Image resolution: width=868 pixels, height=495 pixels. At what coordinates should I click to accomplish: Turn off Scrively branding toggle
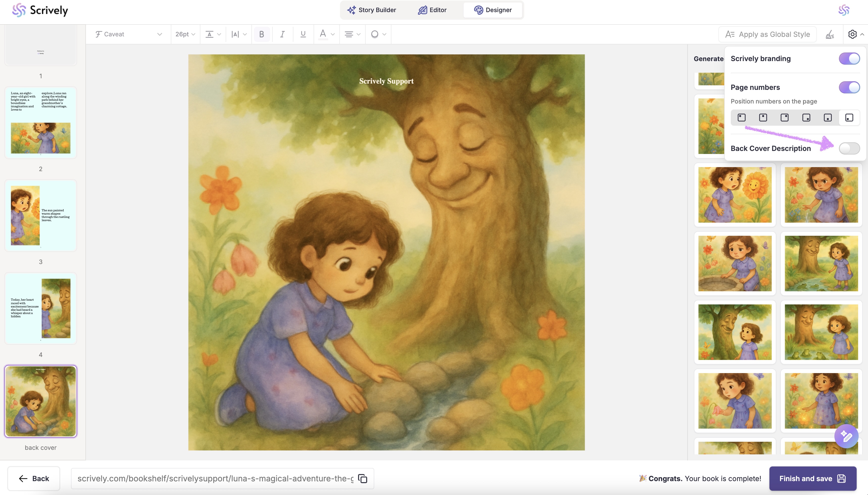[849, 59]
